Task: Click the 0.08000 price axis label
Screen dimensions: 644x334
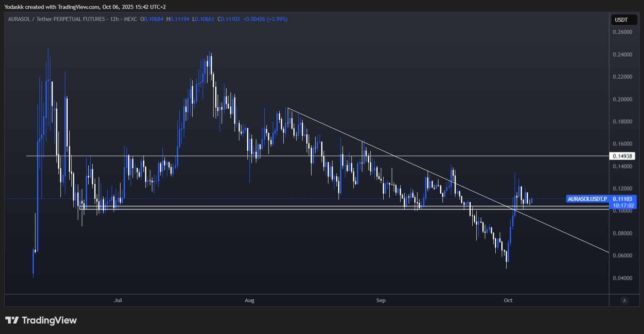Action: (623, 233)
